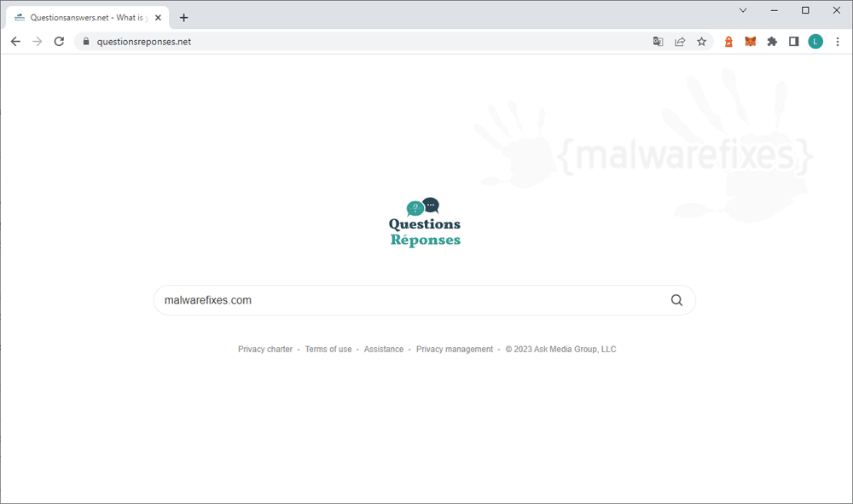Viewport: 853px width, 504px height.
Task: Reload the current page
Action: pyautogui.click(x=59, y=41)
